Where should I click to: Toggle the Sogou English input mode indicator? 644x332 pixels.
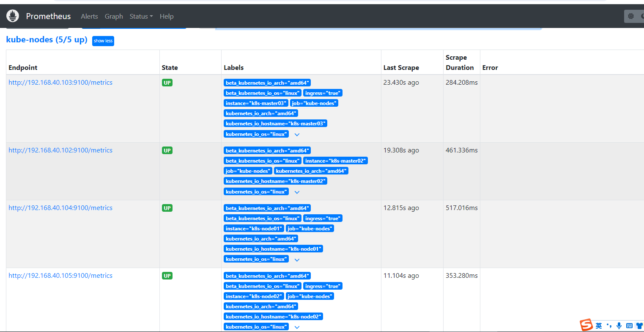pos(599,326)
